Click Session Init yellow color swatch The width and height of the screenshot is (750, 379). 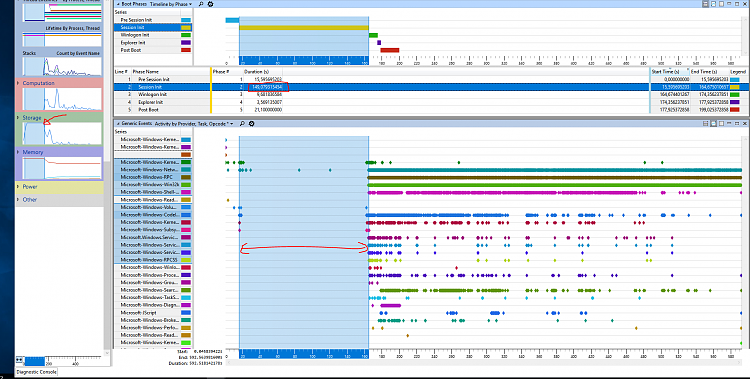click(186, 28)
